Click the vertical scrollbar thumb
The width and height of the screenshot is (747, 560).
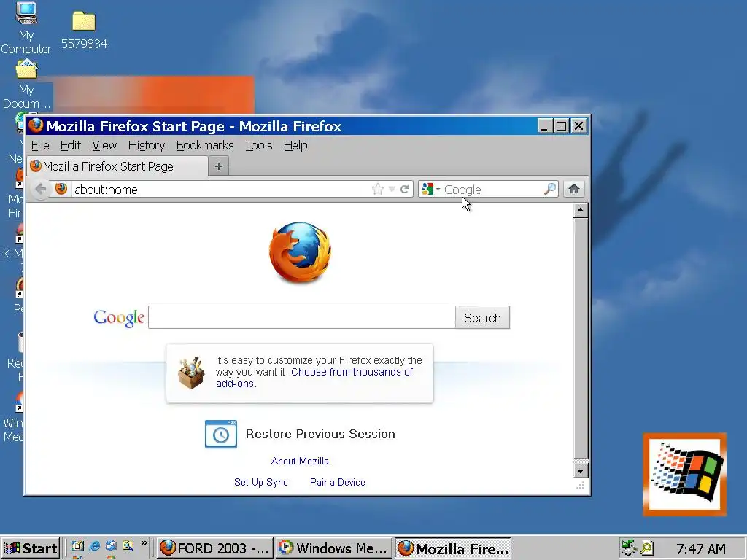pyautogui.click(x=580, y=338)
